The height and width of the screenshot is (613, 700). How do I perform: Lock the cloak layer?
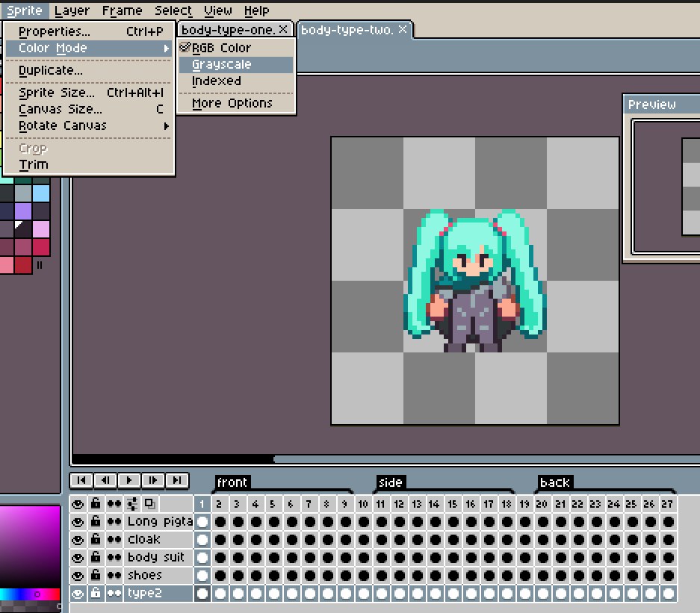click(x=96, y=539)
